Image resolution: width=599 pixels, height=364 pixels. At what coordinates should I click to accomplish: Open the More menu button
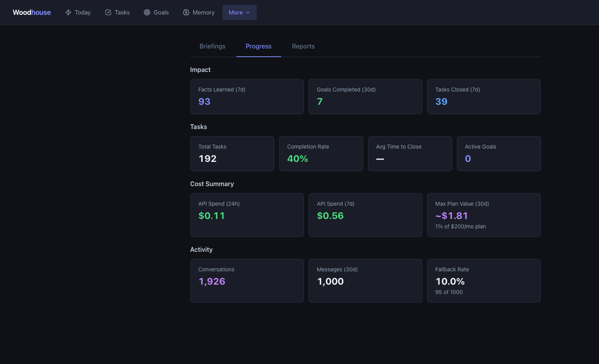point(240,13)
